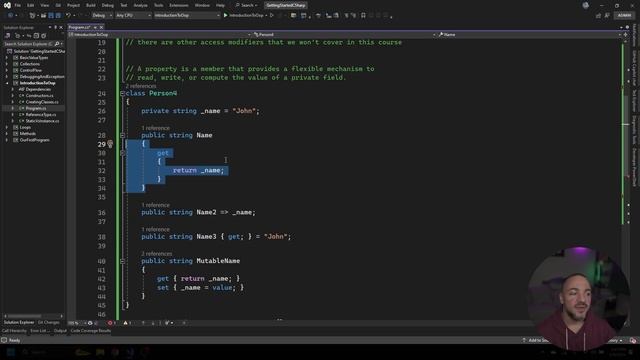Open the Any CPU platform dropdown
The height and width of the screenshot is (360, 640).
133,15
